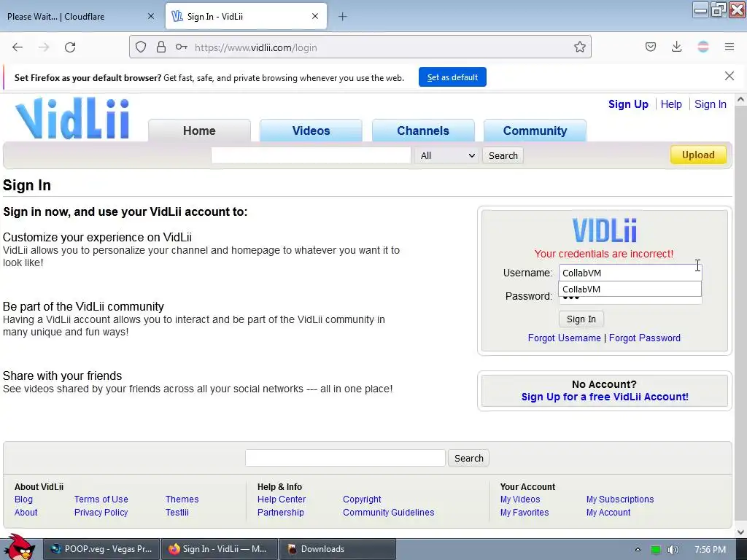Open the Firefox account avatar icon
Image resolution: width=747 pixels, height=560 pixels.
coord(703,47)
